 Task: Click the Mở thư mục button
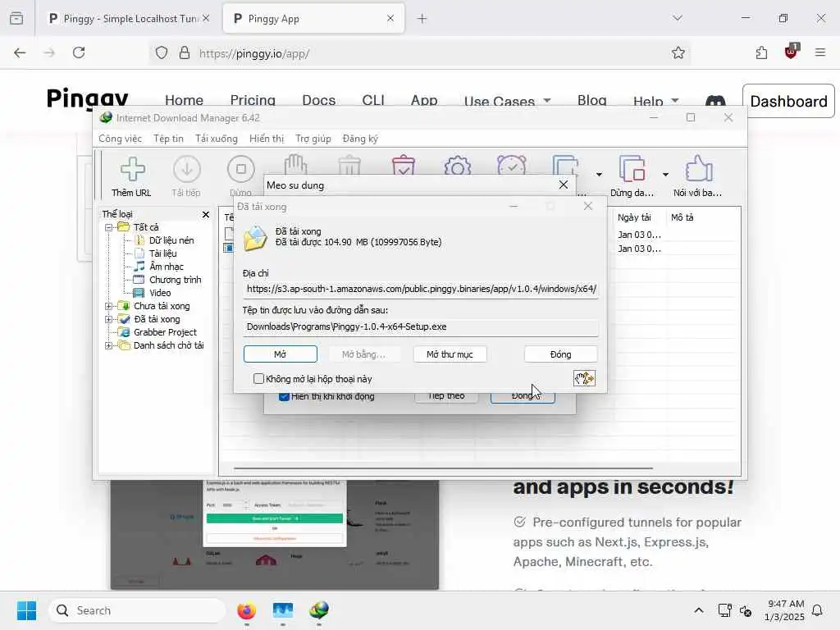[x=450, y=354]
